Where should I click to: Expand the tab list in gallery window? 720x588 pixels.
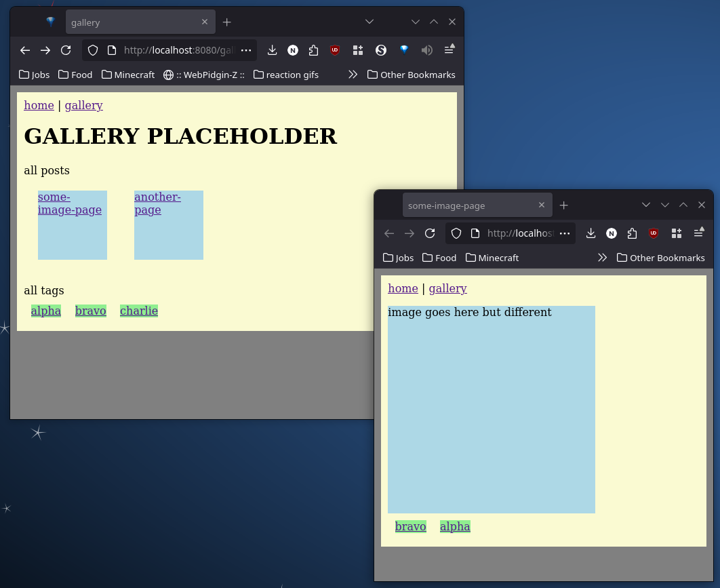click(x=369, y=22)
